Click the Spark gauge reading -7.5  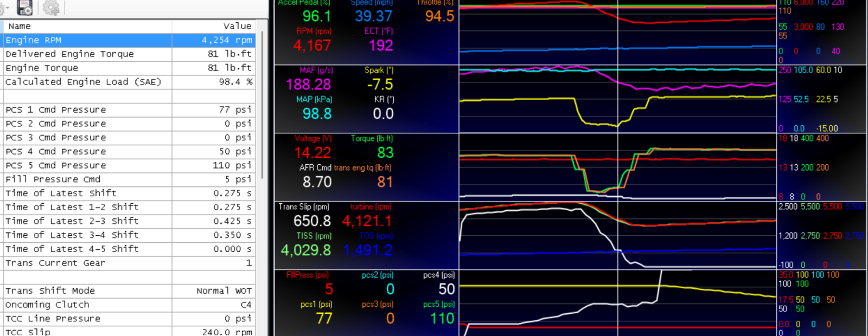[380, 85]
